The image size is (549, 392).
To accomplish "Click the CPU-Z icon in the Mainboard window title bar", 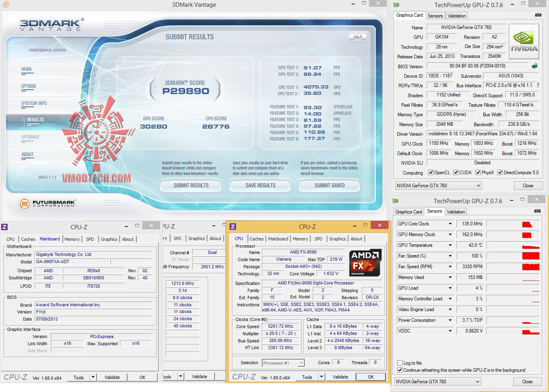I will 4,227.
